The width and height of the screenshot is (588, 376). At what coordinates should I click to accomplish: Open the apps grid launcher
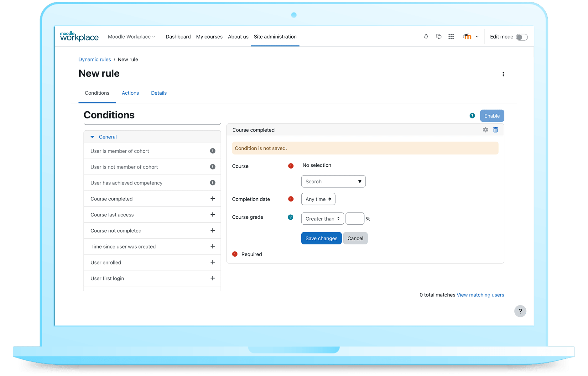click(x=451, y=37)
